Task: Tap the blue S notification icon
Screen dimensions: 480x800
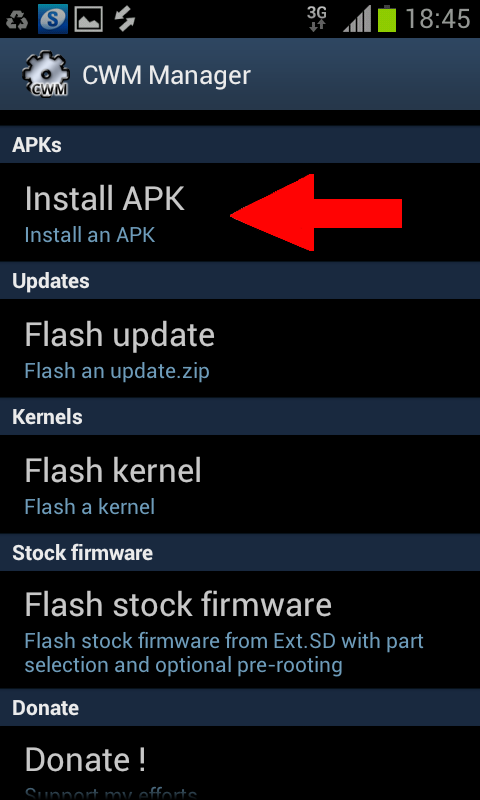Action: coord(53,19)
